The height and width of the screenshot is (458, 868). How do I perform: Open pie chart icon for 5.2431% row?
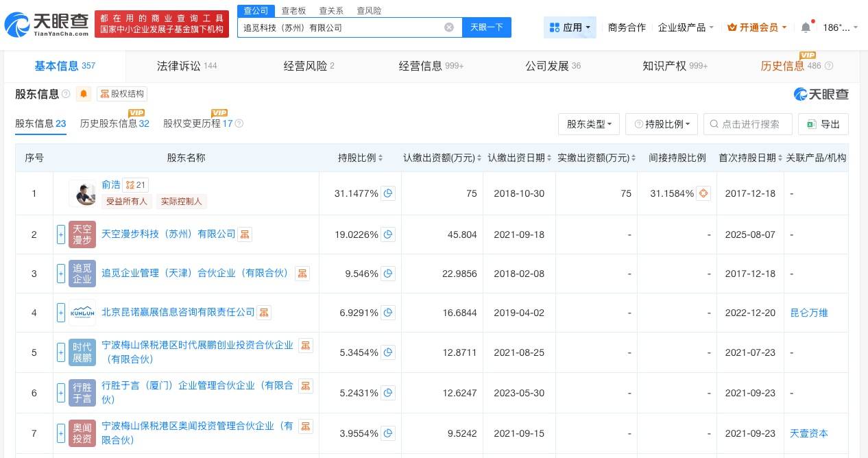pyautogui.click(x=388, y=393)
